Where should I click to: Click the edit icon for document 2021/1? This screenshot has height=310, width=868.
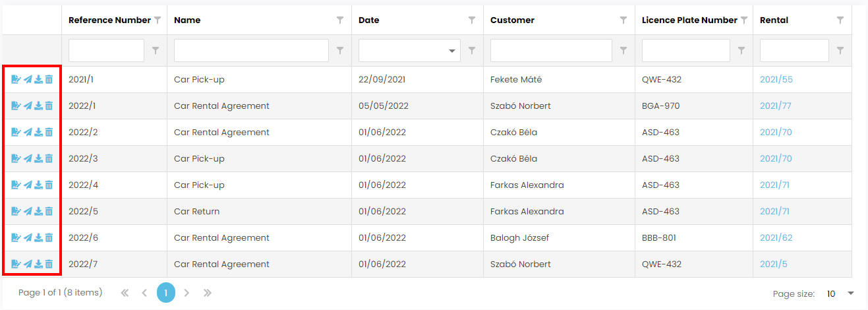16,80
